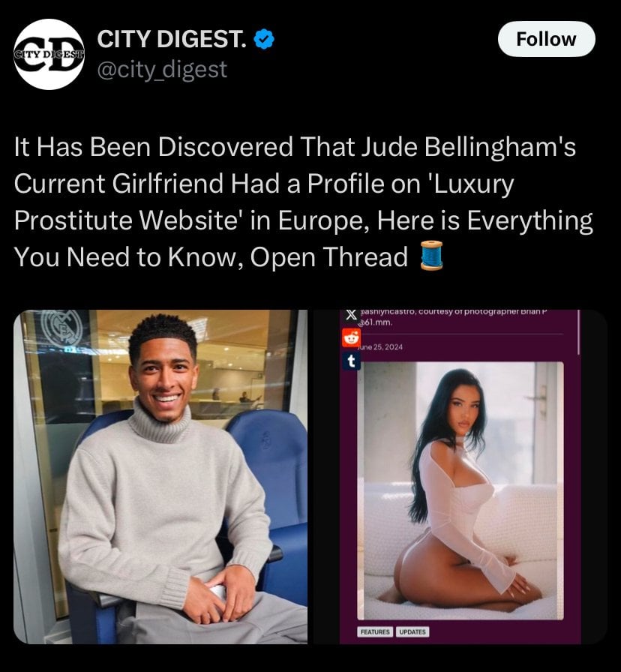Follow the City Digest account

(547, 39)
